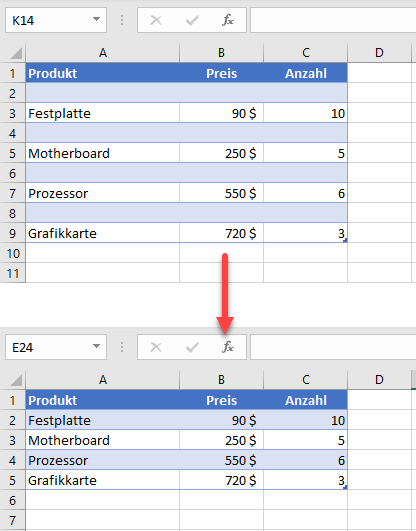Select blank row 4 header in the K14 sheet
Image resolution: width=416 pixels, height=531 pixels.
[13, 133]
